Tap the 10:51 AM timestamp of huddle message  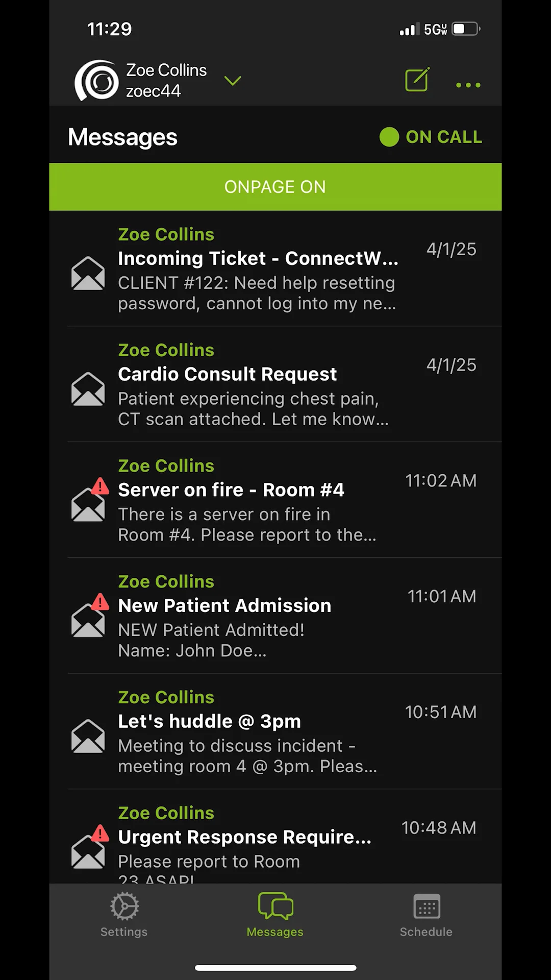441,712
